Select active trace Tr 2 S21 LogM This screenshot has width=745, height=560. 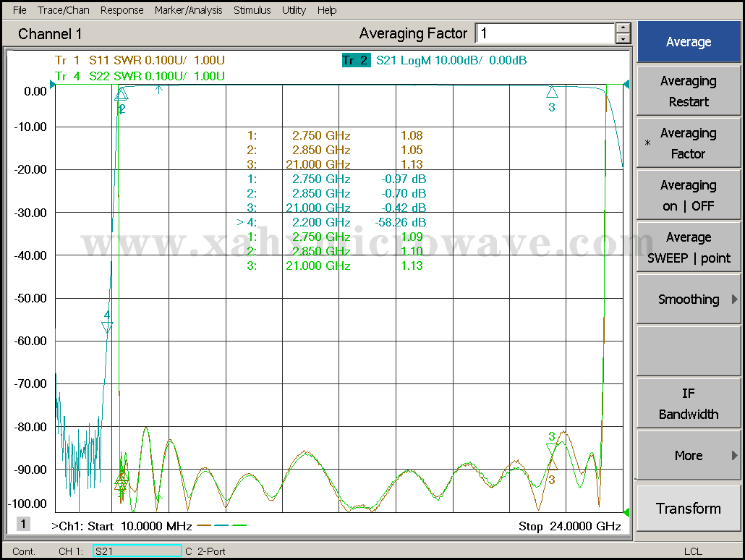[x=434, y=60]
